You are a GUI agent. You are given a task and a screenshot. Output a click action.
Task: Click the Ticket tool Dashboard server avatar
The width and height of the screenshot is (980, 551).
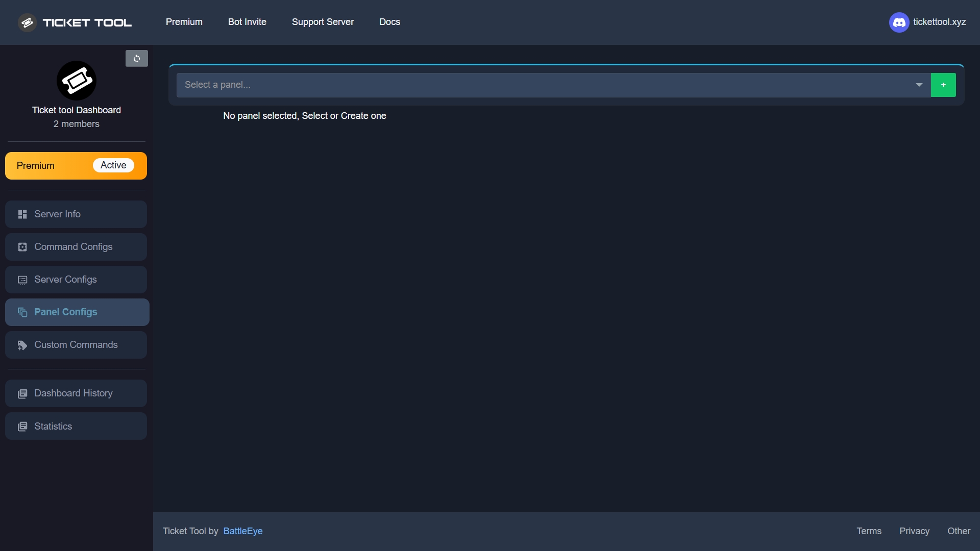[x=77, y=81]
